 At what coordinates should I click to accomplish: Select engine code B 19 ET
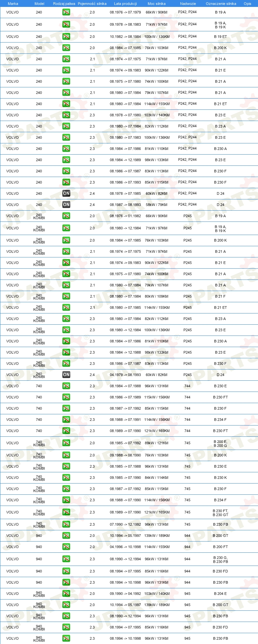pyautogui.click(x=220, y=37)
